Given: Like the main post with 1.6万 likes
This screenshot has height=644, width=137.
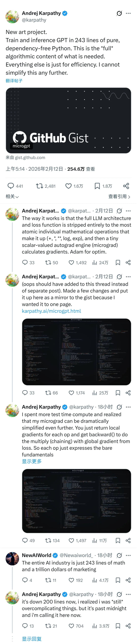Looking at the screenshot, I should click(68, 186).
